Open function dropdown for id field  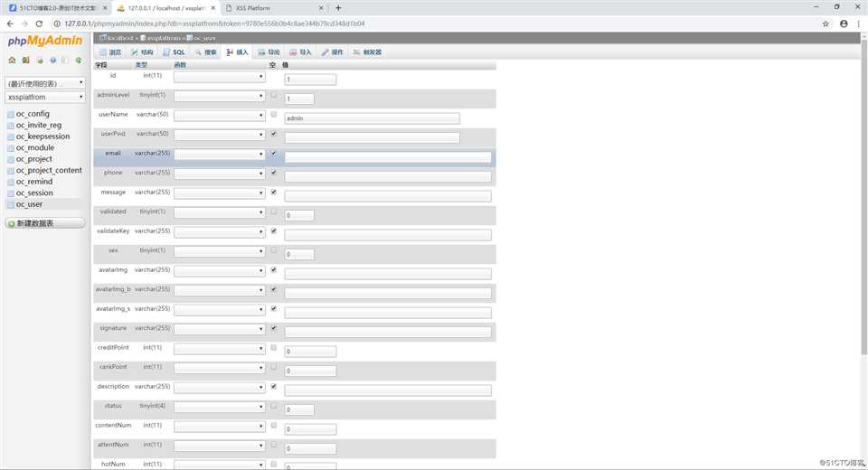(x=219, y=77)
